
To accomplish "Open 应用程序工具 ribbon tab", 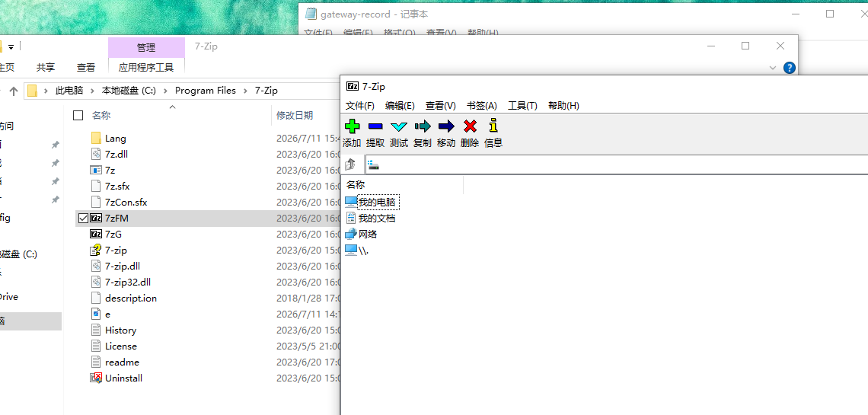I will 146,68.
